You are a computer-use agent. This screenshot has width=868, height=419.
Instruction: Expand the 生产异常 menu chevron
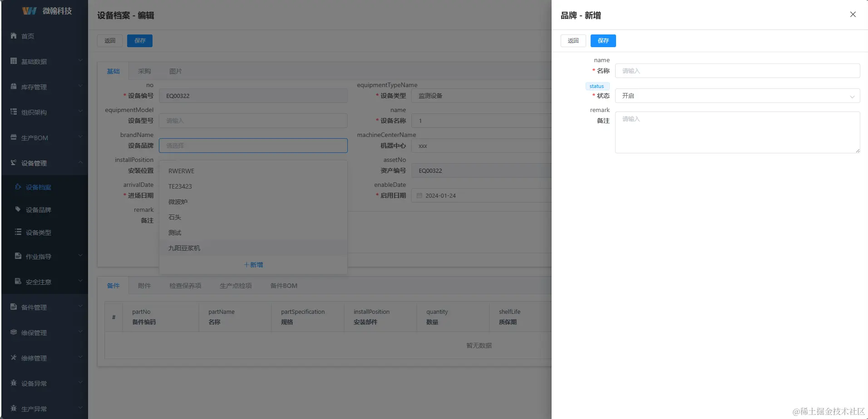(80, 409)
